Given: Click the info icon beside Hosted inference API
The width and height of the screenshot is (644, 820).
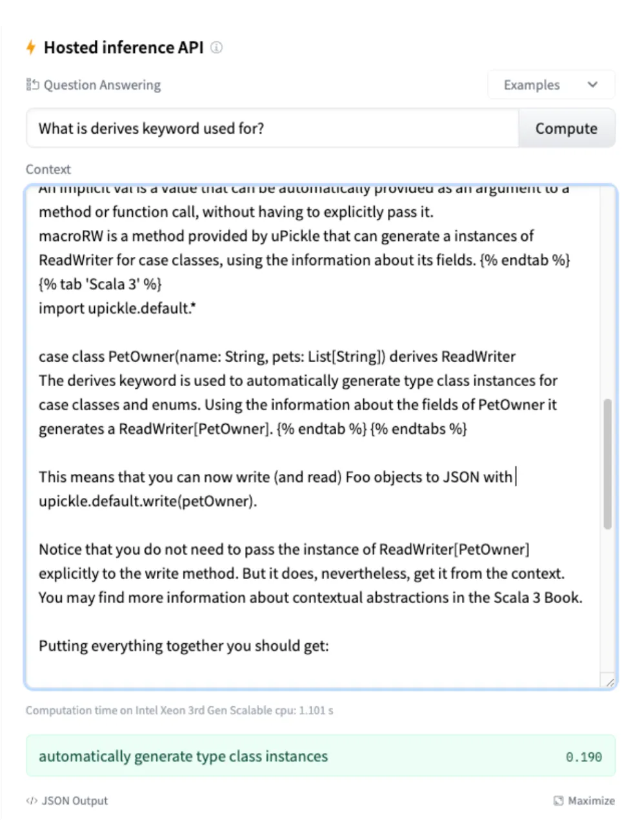Looking at the screenshot, I should (217, 47).
